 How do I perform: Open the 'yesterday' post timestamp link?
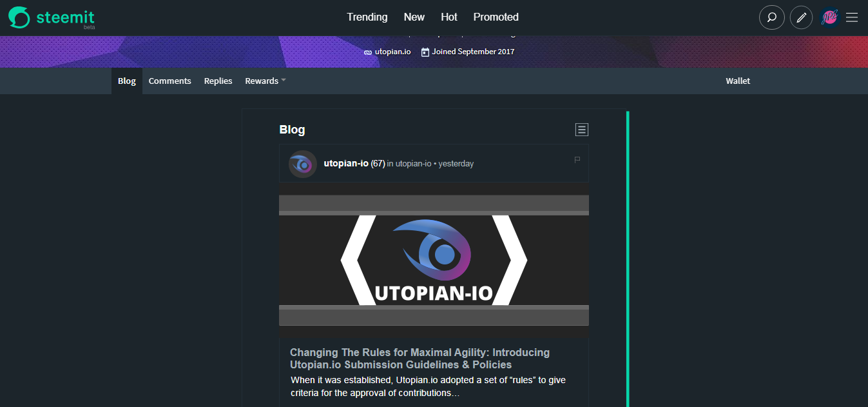456,164
